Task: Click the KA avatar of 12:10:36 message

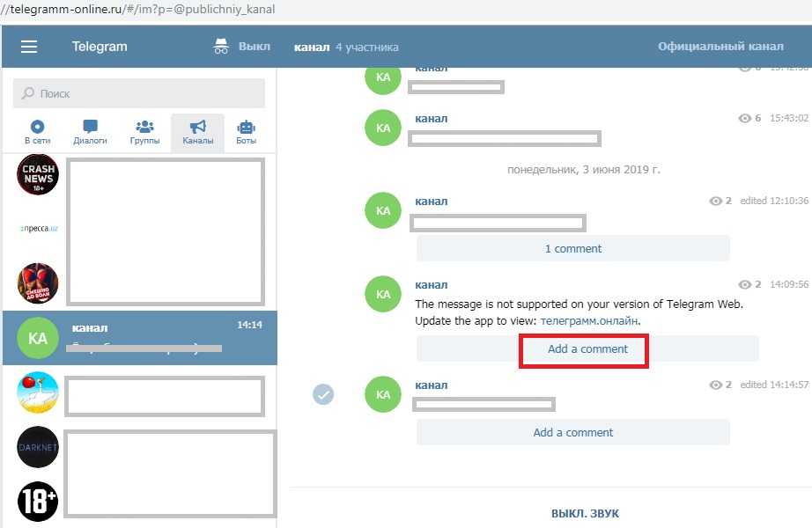Action: point(383,210)
